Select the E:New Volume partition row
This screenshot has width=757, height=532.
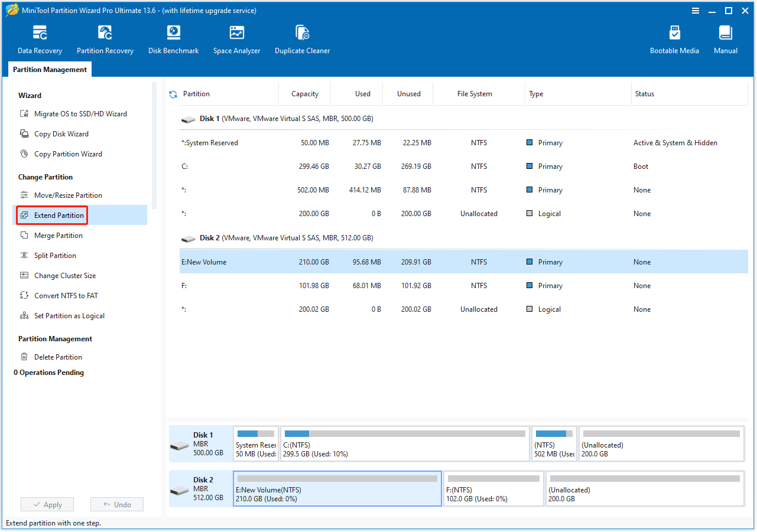tap(464, 262)
